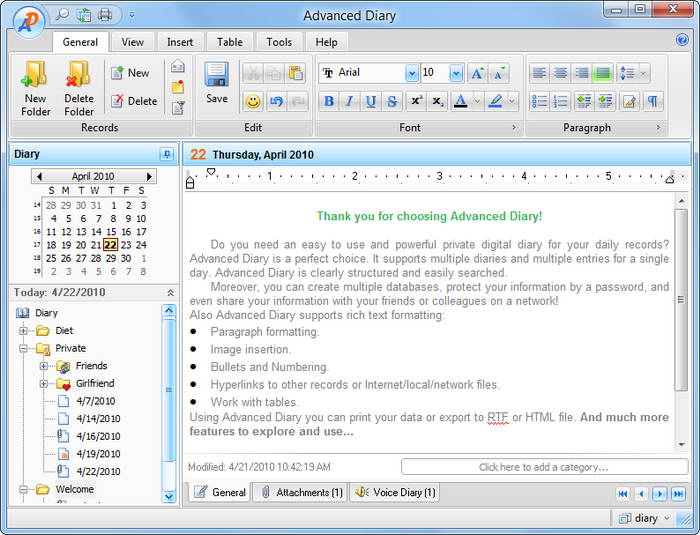Select April 15 in the calendar
The image size is (700, 535).
111,232
